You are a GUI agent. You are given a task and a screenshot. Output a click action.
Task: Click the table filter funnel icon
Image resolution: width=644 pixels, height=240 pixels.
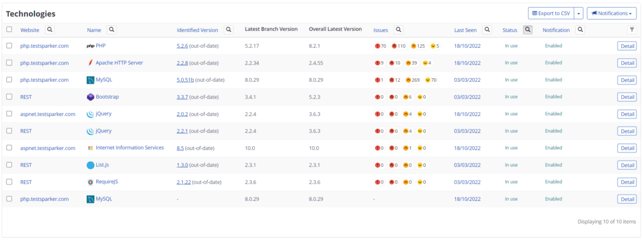(x=632, y=30)
